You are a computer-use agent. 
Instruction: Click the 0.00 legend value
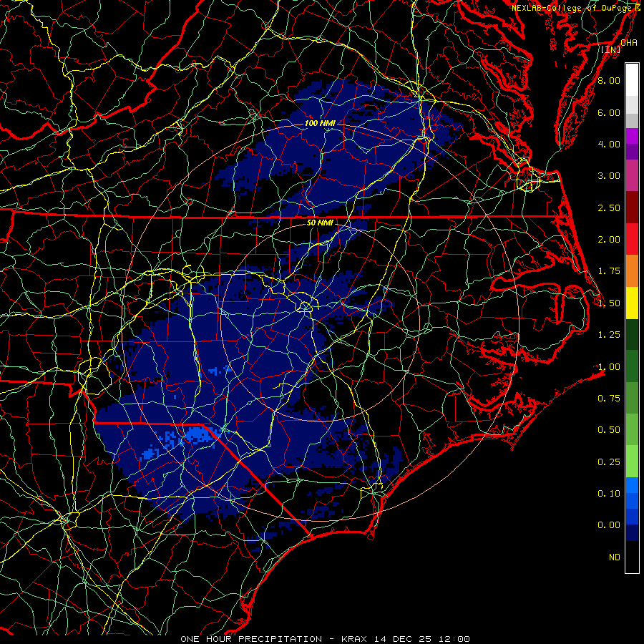point(609,525)
